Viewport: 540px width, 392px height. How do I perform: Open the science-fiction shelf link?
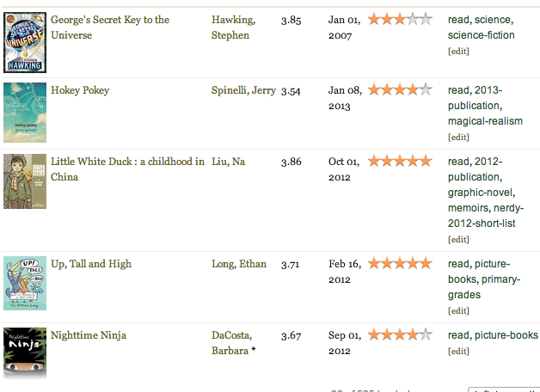click(x=482, y=35)
